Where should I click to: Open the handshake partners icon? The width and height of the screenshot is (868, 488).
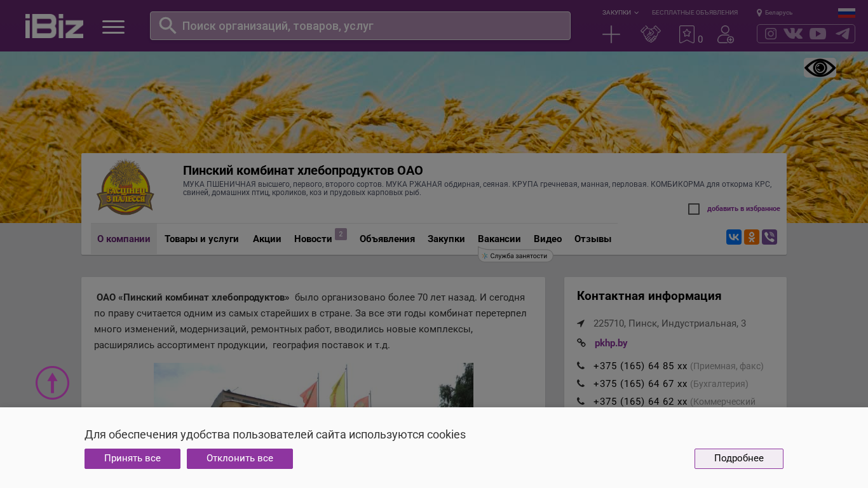tap(651, 34)
